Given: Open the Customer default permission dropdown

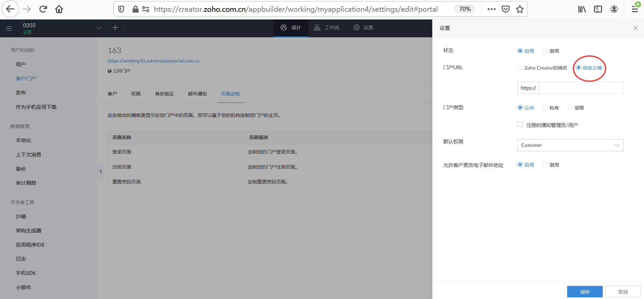Looking at the screenshot, I should (x=570, y=145).
